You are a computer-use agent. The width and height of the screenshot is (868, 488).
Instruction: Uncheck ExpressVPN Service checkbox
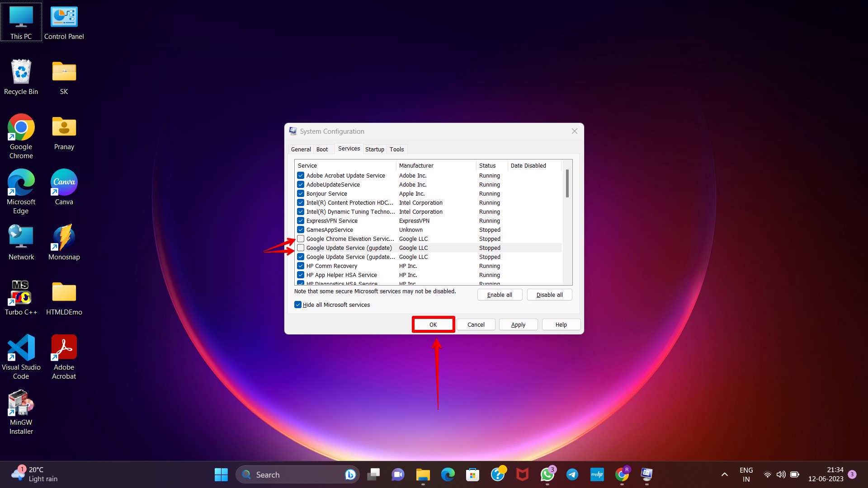(301, 221)
